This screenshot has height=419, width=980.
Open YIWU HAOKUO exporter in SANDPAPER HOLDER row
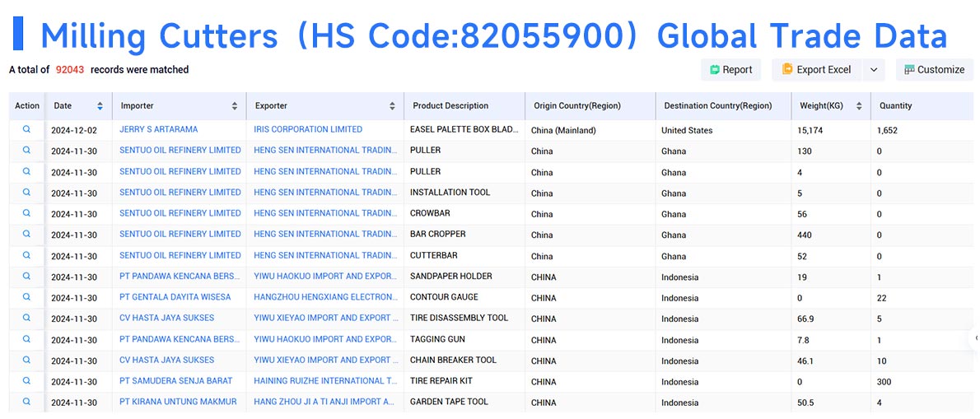point(325,276)
